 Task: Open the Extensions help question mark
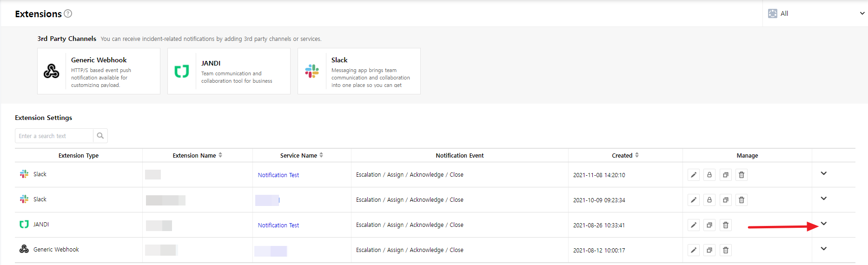[x=68, y=13]
